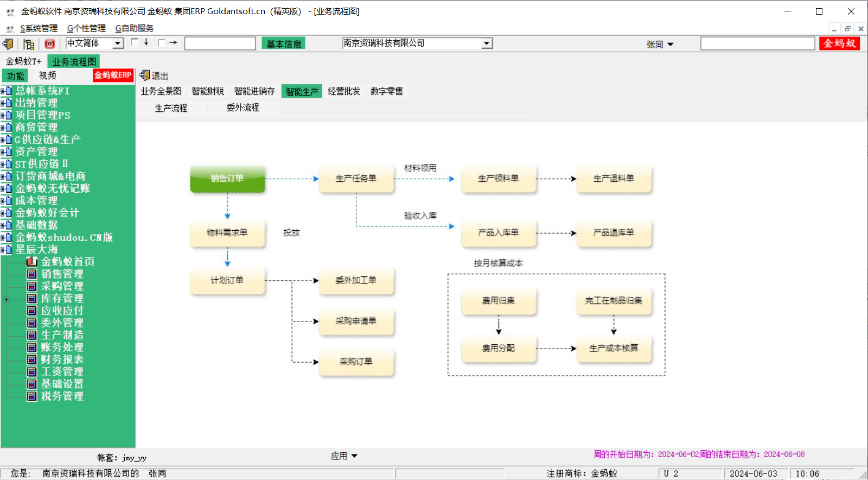Viewport: 868px width, 480px height.
Task: Click the exit door icon in toolbar
Action: pyautogui.click(x=8, y=44)
